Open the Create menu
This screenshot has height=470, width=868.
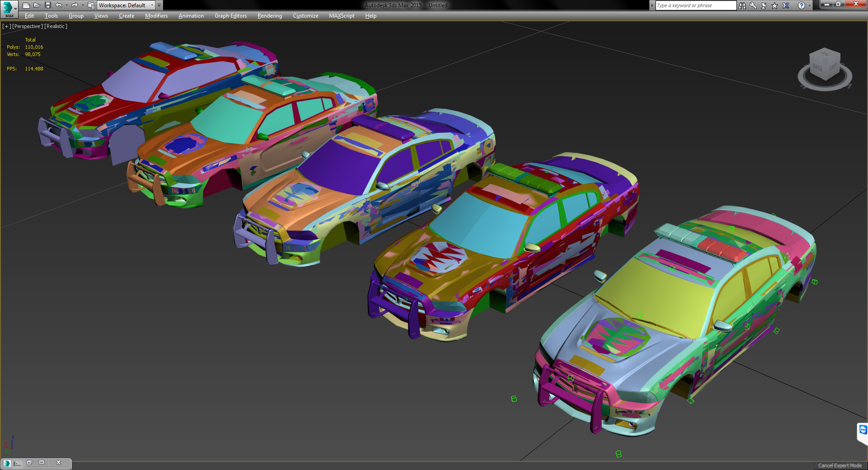(127, 16)
